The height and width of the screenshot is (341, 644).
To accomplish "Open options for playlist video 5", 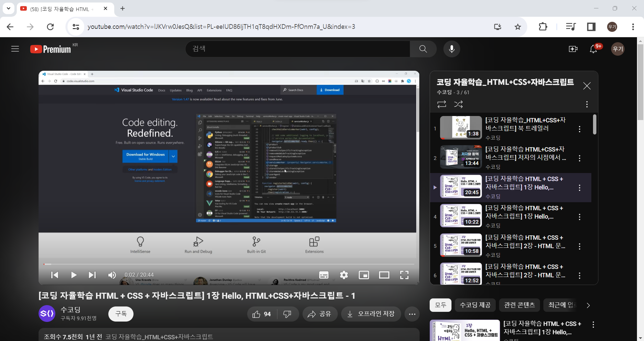I will pyautogui.click(x=580, y=246).
